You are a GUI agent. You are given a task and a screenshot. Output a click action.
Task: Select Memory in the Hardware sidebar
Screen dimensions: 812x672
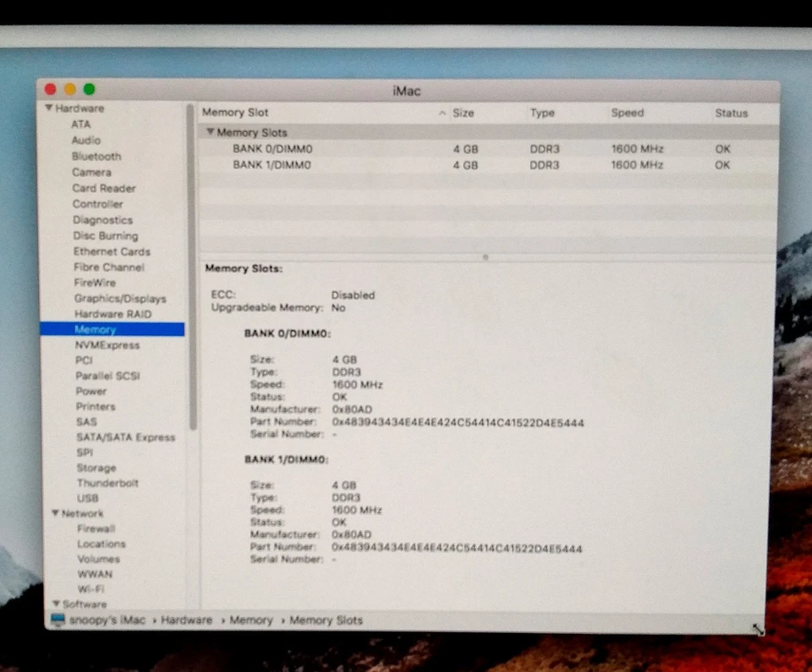(x=95, y=329)
